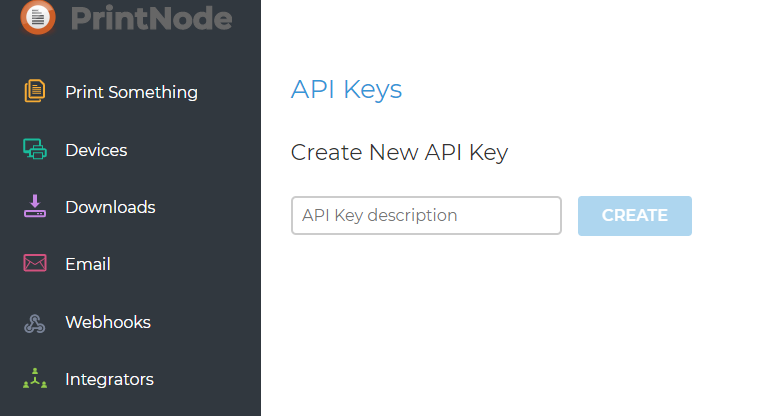This screenshot has height=416, width=768.
Task: Click the Webhooks icon in sidebar
Action: pos(35,323)
